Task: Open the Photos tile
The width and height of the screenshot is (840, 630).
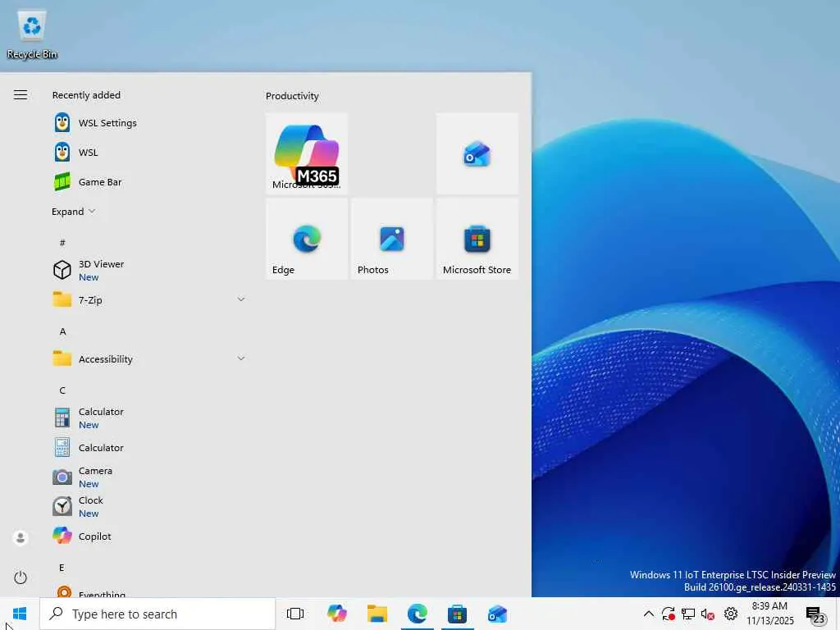Action: pyautogui.click(x=391, y=239)
